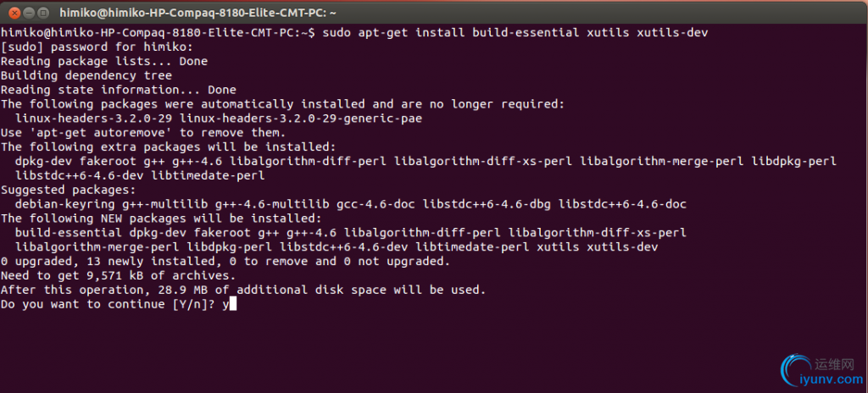
Task: Click 'Need to get 9,571 kB' line
Action: [x=118, y=276]
